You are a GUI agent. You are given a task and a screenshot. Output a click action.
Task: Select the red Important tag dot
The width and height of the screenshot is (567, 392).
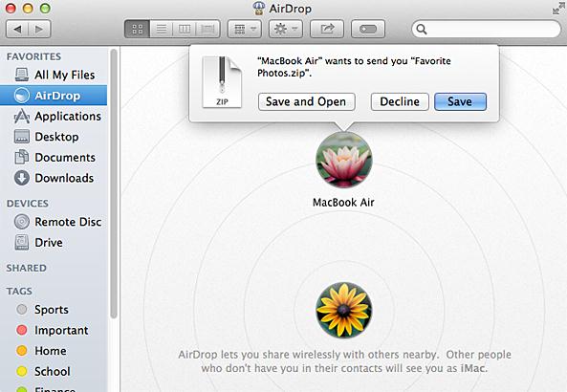tap(22, 330)
